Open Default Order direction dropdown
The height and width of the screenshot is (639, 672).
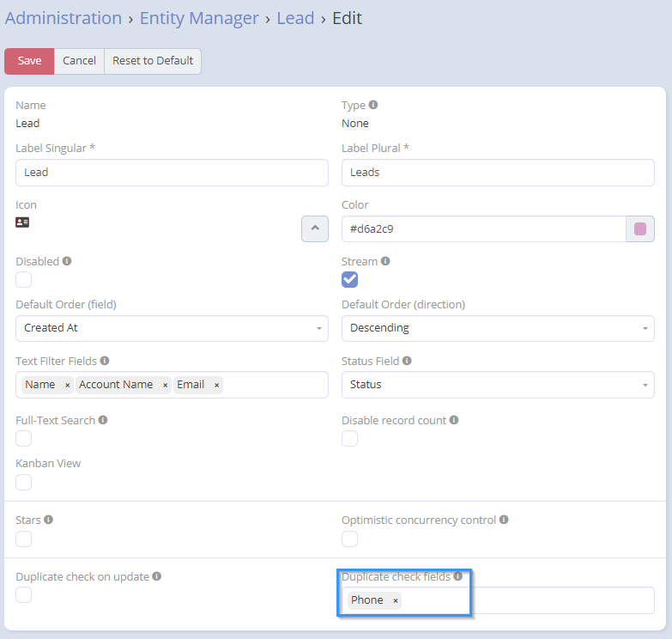(x=498, y=328)
